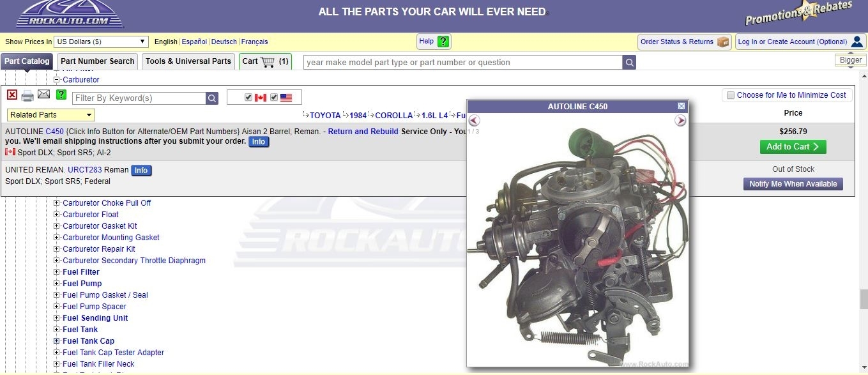Close the parts listing with red X icon
Viewport: 868px width, 375px height.
point(12,95)
